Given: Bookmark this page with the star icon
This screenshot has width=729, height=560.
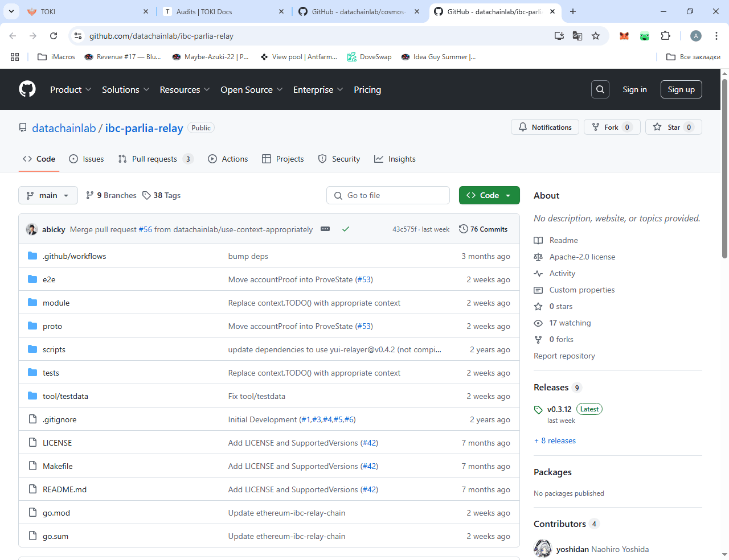Looking at the screenshot, I should coord(596,36).
